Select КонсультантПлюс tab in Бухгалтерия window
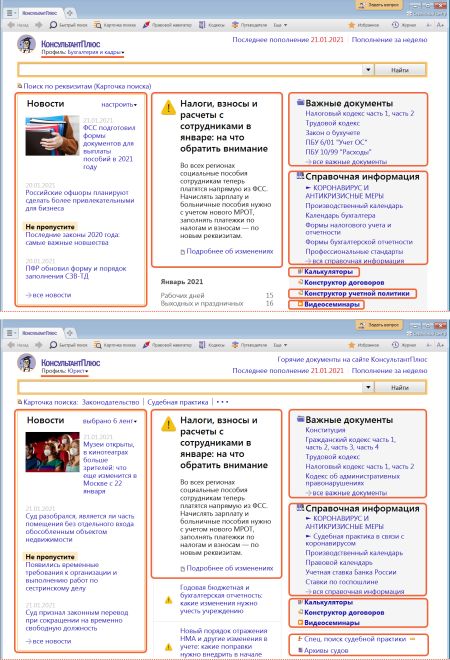Screen dimensions: 450x660 coord(40,13)
